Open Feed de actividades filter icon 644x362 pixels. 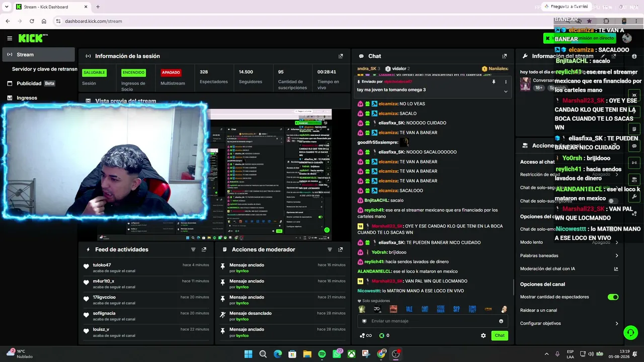193,249
